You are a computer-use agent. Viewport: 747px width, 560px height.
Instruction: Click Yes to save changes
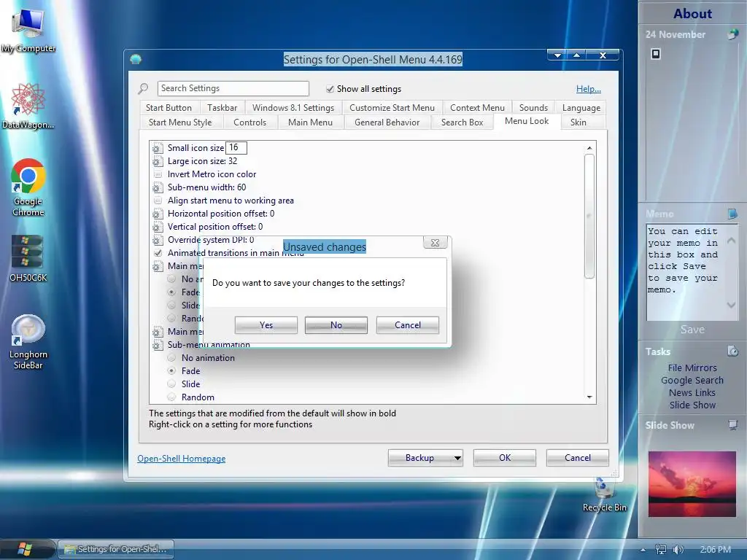266,325
